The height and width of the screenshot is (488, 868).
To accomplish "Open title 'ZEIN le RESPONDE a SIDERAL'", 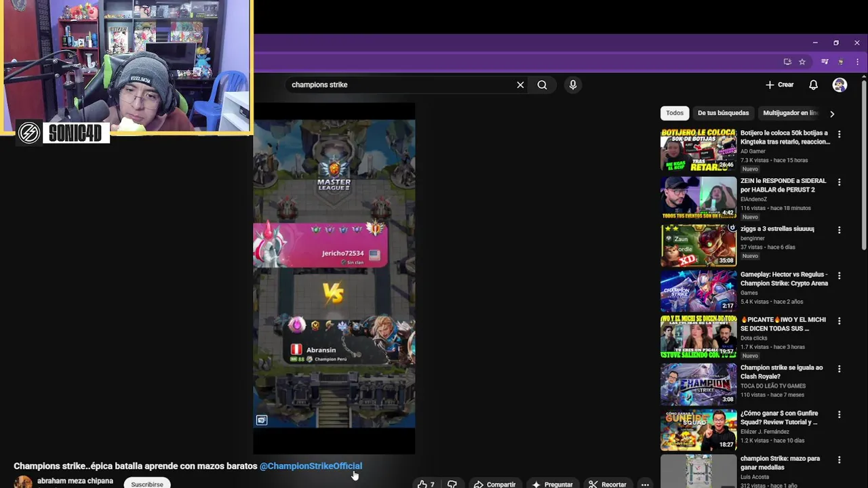I will (x=783, y=185).
